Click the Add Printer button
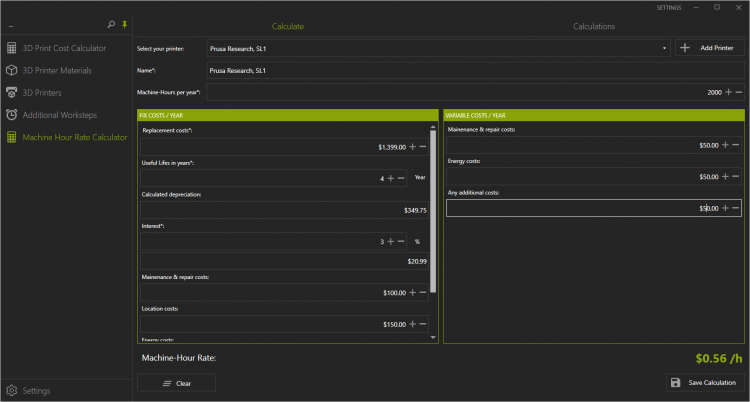The image size is (750, 402). pos(710,48)
